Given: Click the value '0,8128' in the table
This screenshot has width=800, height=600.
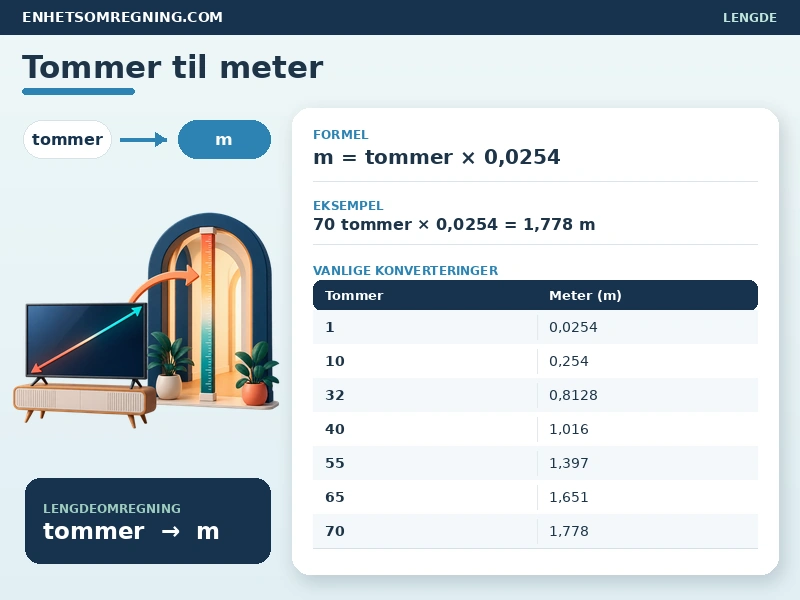Looking at the screenshot, I should point(573,395).
